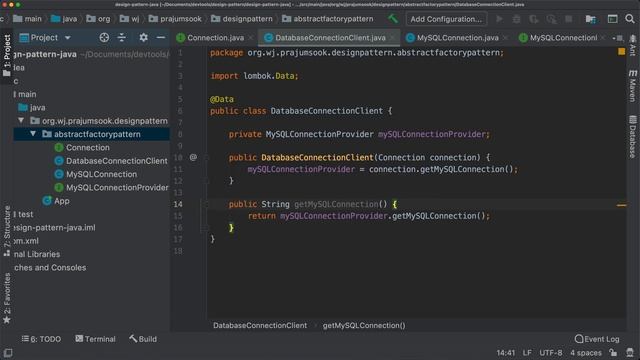
Task: Show hidden editor tabs list icon
Action: click(618, 38)
